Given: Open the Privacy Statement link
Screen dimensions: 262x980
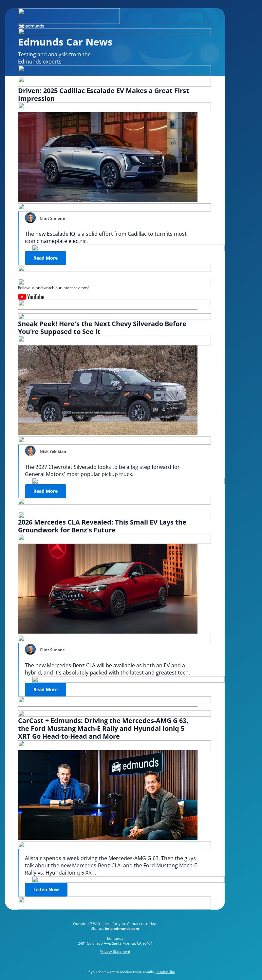Looking at the screenshot, I should (115, 951).
